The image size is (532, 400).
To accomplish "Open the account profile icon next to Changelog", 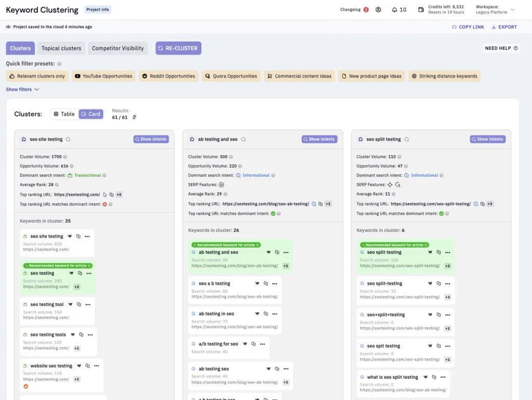I will 378,9.
